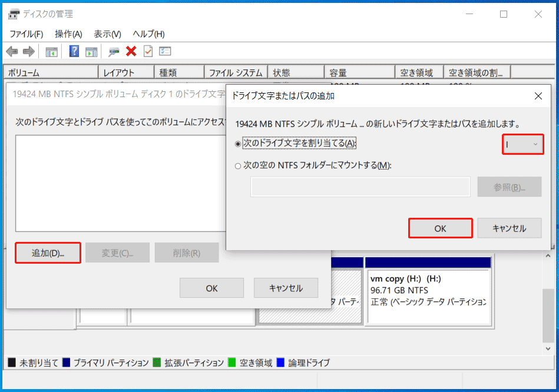Click the 変更(C)... button
Screen dimensions: 559x392
pyautogui.click(x=117, y=253)
